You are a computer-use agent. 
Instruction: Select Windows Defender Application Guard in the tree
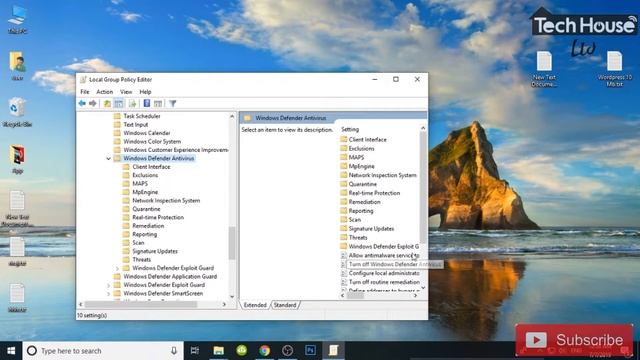point(170,276)
